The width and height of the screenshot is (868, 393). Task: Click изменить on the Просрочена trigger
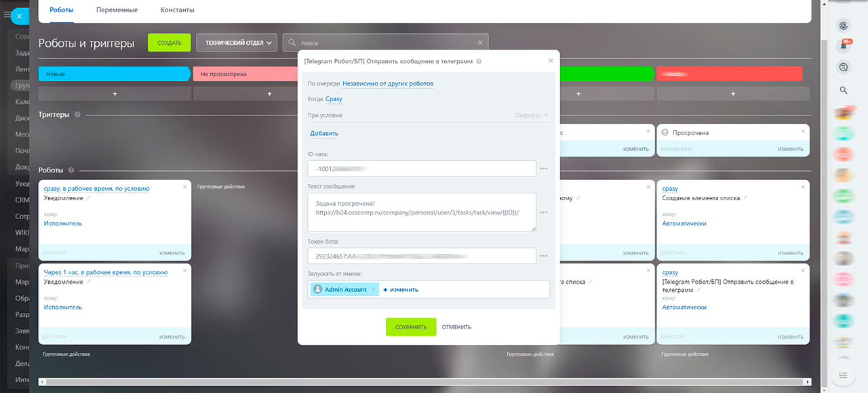coord(791,149)
